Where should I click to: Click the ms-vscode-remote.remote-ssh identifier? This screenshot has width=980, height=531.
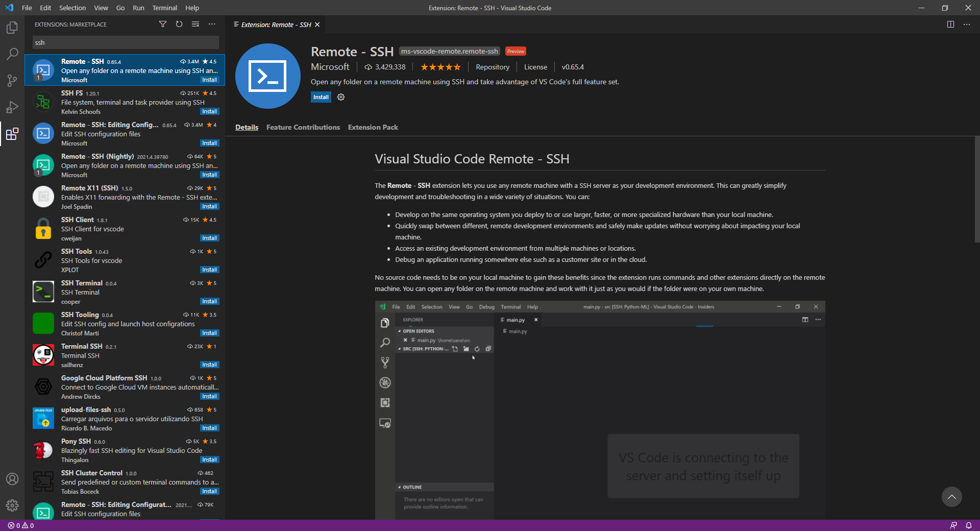450,51
